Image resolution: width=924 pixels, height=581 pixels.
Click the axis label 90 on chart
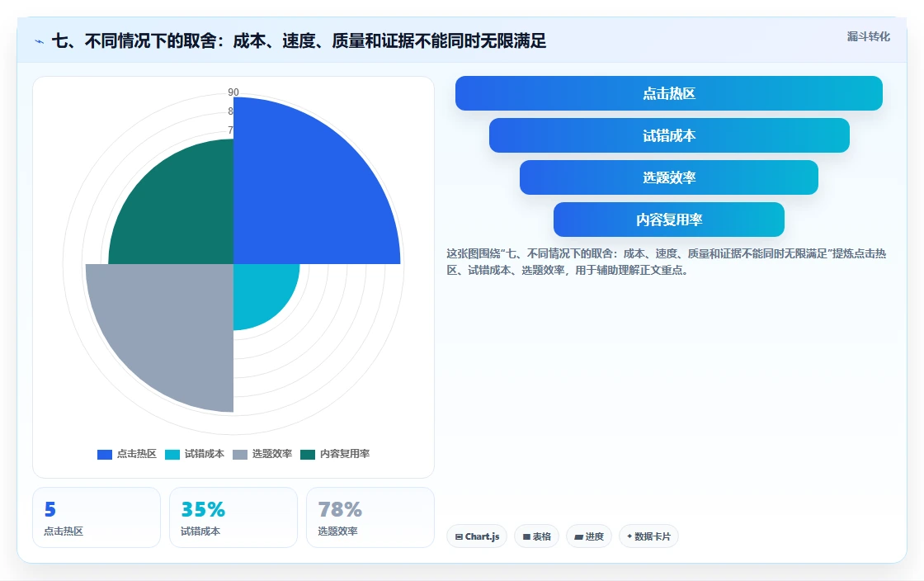point(233,92)
